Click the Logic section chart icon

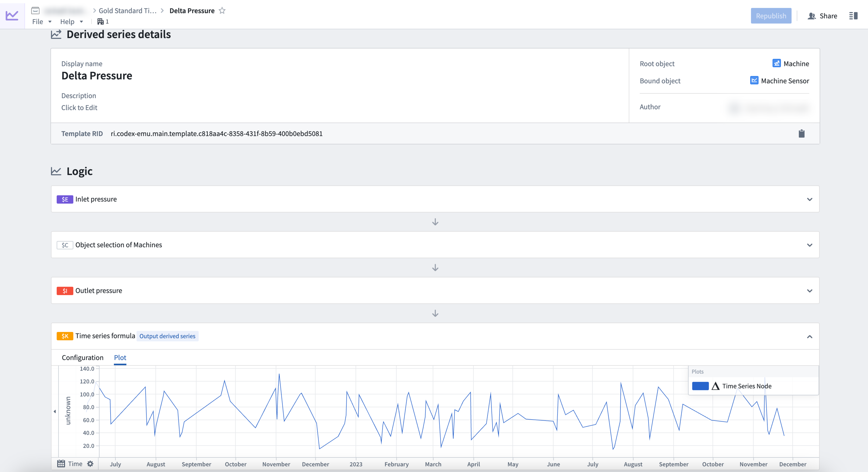click(56, 171)
